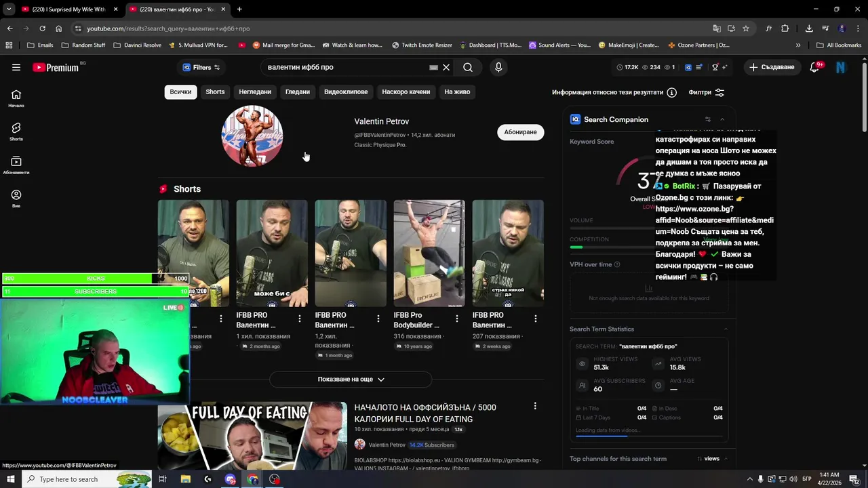868x488 pixels.
Task: Select the Гледани filter chip
Action: (x=298, y=91)
